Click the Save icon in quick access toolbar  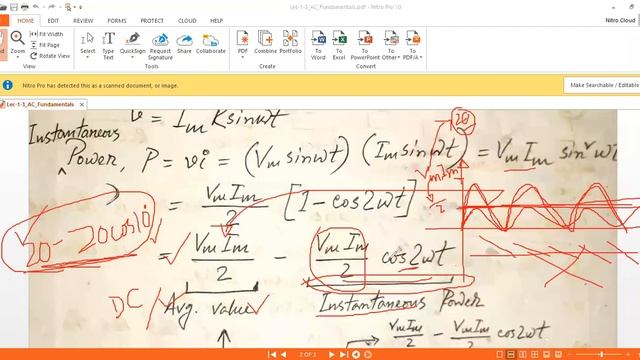point(14,7)
